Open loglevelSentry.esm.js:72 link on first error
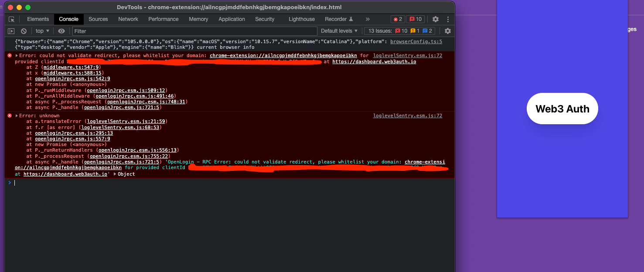Viewport: 644px width, 272px height. [408, 56]
